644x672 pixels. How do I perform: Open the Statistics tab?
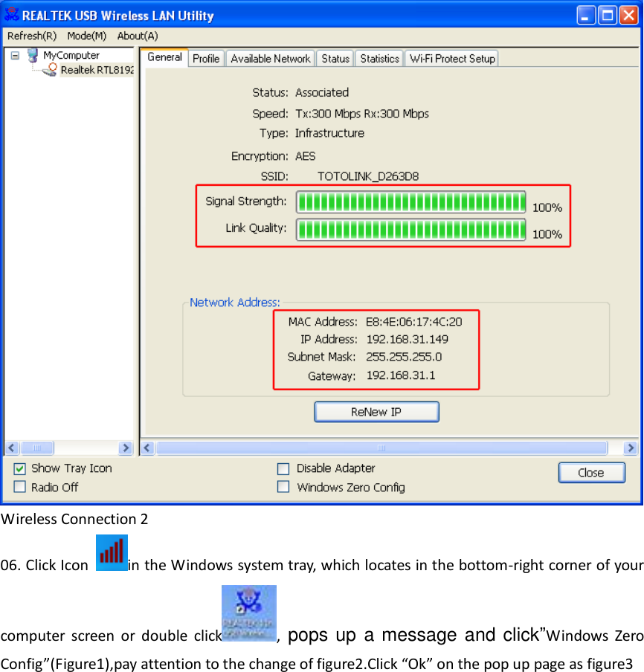coord(379,59)
